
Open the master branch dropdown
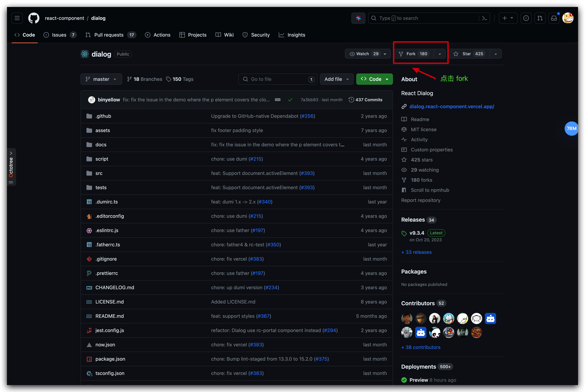(101, 79)
